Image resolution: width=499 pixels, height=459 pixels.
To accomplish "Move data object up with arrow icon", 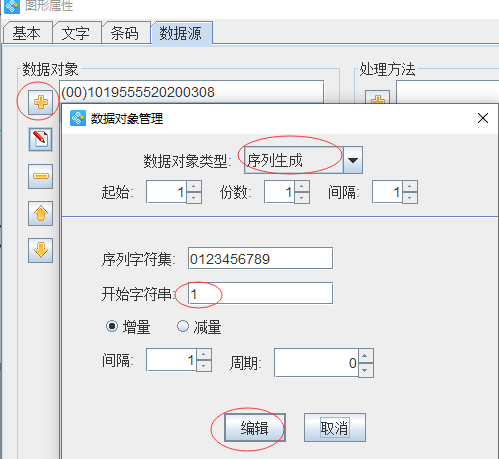I will click(40, 214).
